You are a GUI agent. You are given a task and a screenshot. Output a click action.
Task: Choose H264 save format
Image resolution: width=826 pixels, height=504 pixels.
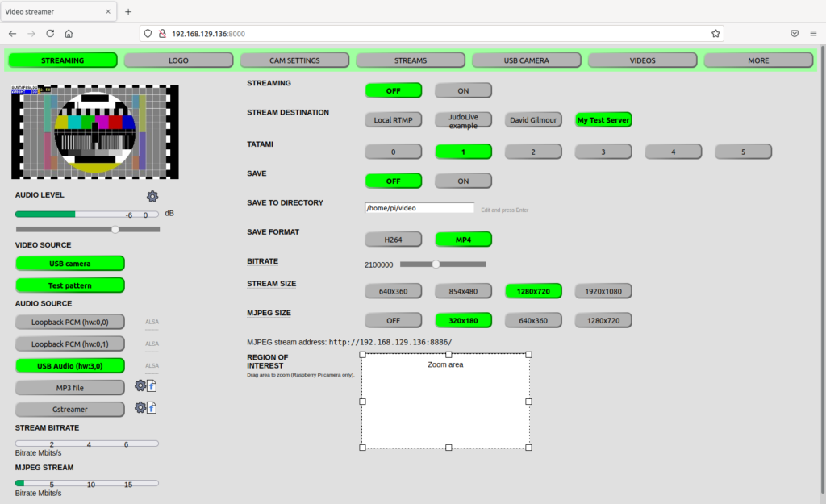[393, 239]
